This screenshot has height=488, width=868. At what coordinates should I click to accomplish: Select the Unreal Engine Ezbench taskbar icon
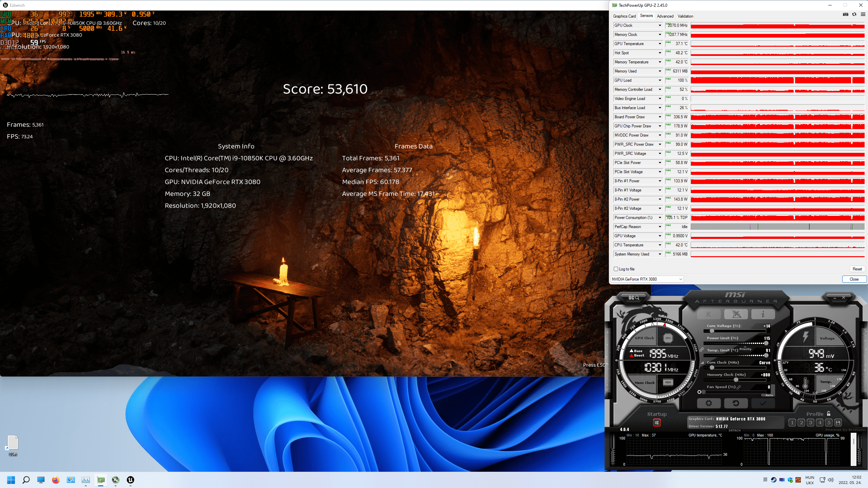pos(131,480)
